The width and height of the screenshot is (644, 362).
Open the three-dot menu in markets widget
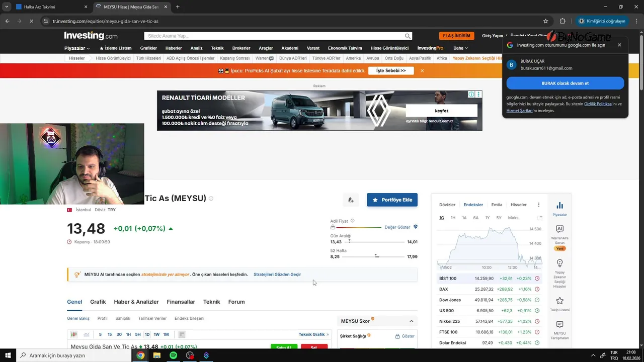tap(539, 205)
